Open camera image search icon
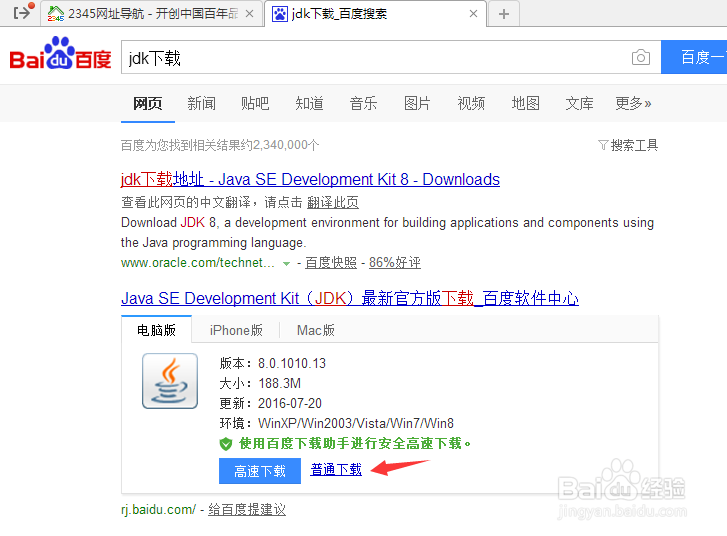The width and height of the screenshot is (727, 536). 641,57
